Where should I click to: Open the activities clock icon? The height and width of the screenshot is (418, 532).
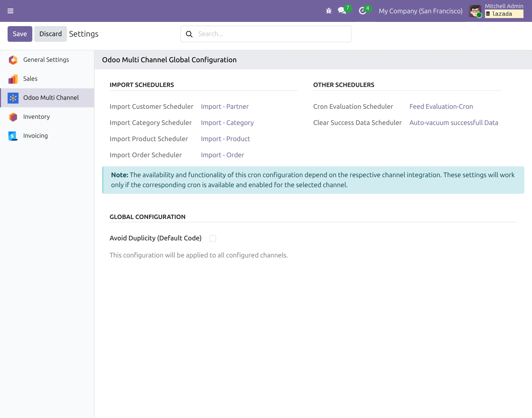362,11
